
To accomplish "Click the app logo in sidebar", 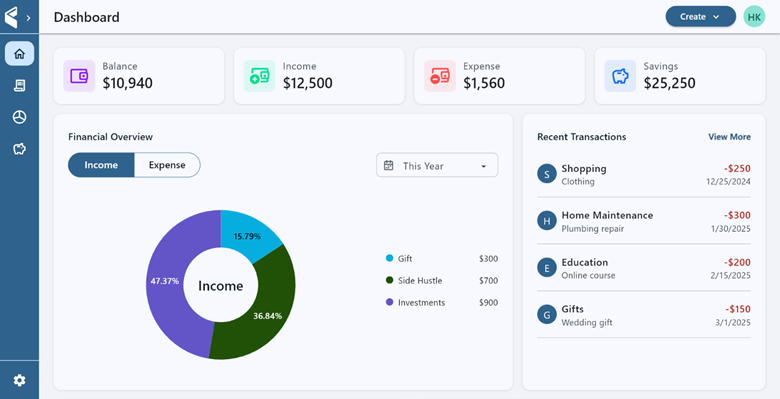I will coord(11,17).
